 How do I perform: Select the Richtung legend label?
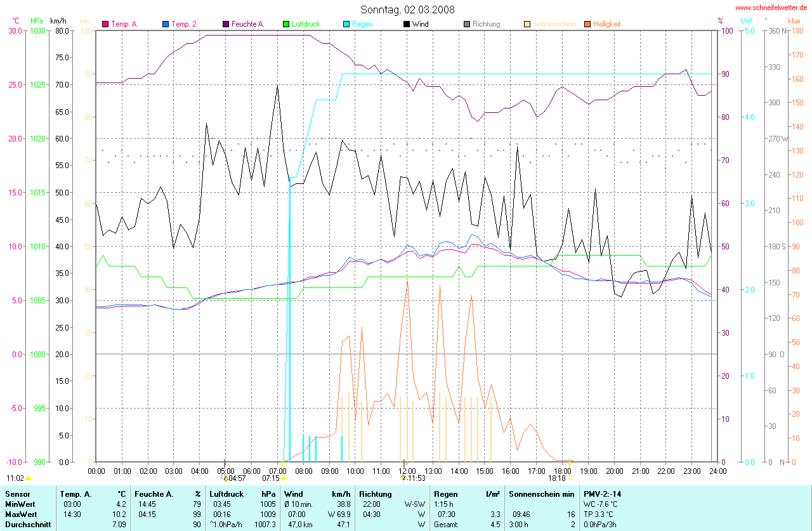tap(487, 24)
